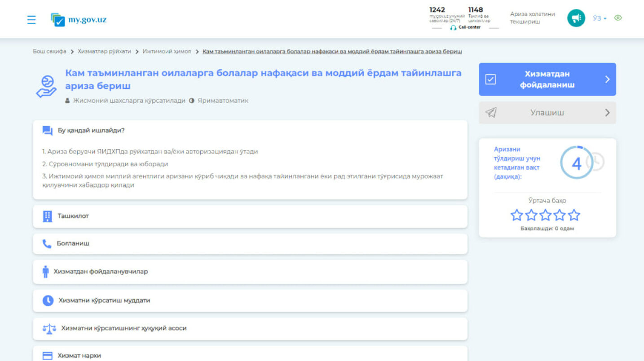Expand the Ташкилот section
This screenshot has height=361, width=644.
pyautogui.click(x=250, y=216)
